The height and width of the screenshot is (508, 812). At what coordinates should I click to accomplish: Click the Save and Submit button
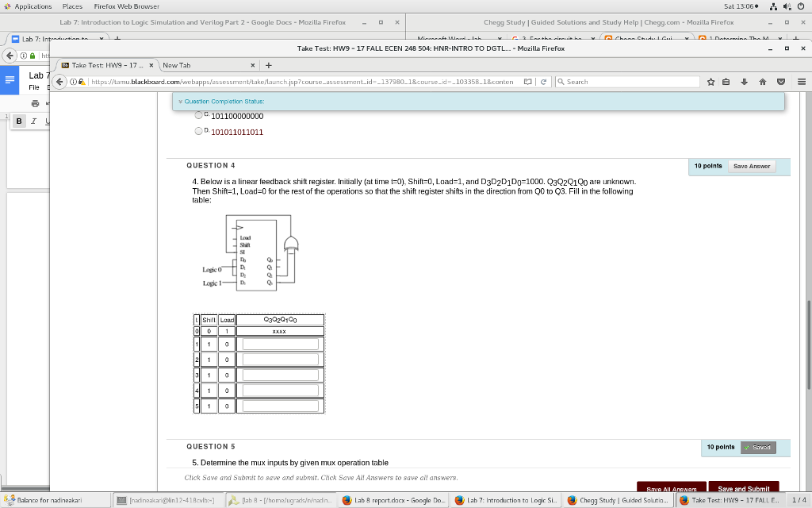pyautogui.click(x=744, y=488)
